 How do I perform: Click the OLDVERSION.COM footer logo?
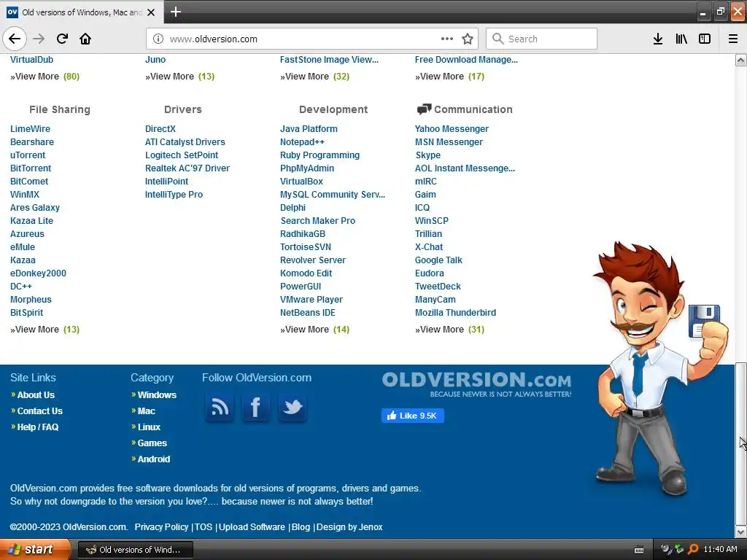[476, 385]
